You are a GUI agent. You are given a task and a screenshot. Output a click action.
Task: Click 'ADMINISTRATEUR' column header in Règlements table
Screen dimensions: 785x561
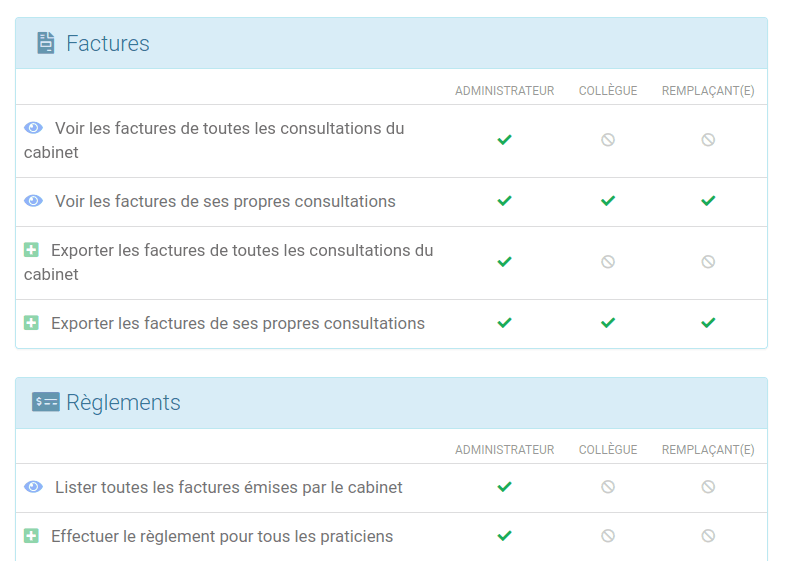point(505,450)
